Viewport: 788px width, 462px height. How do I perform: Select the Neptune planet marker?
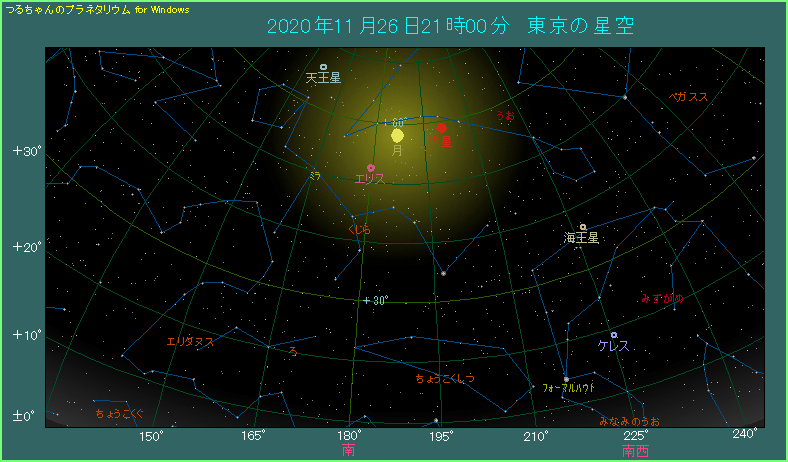[583, 227]
